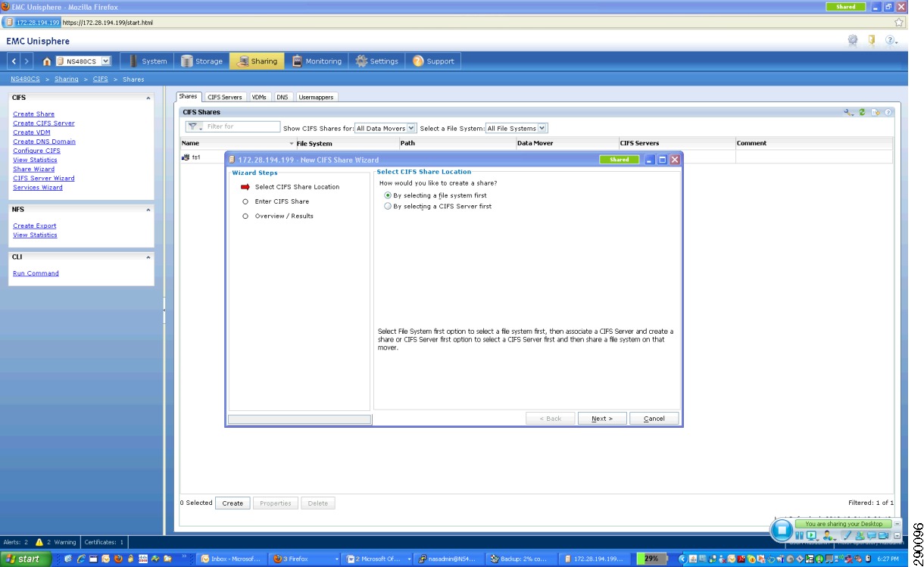The image size is (924, 567).
Task: Switch to the VDMs tab
Action: [x=259, y=97]
